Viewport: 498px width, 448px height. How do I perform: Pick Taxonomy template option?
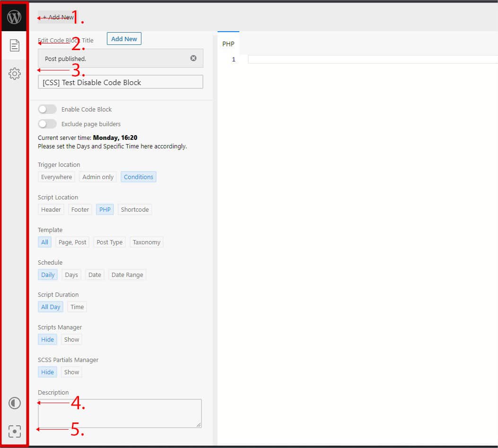pyautogui.click(x=147, y=242)
